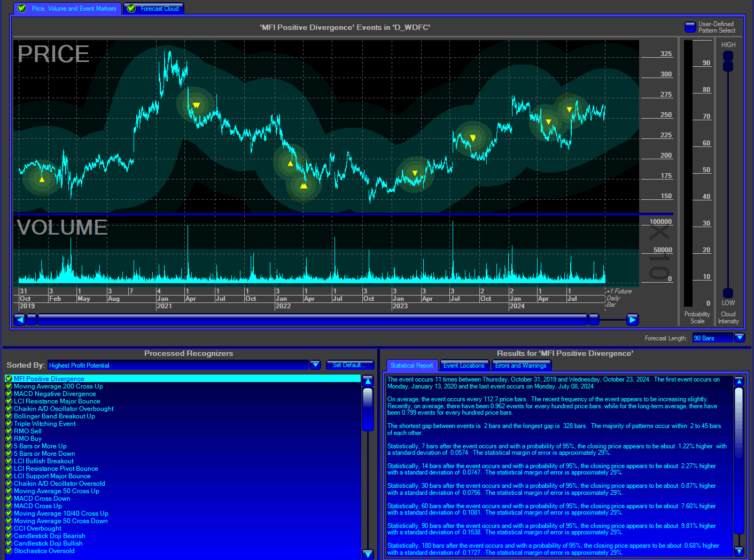Toggle MACD Negative Divergence checkbox
This screenshot has width=754, height=560.
(x=9, y=394)
